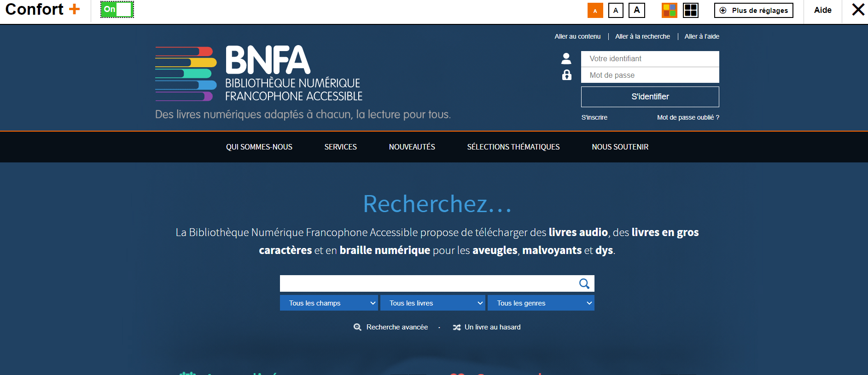Select the largest text size A button
The image size is (868, 375).
coord(637,10)
